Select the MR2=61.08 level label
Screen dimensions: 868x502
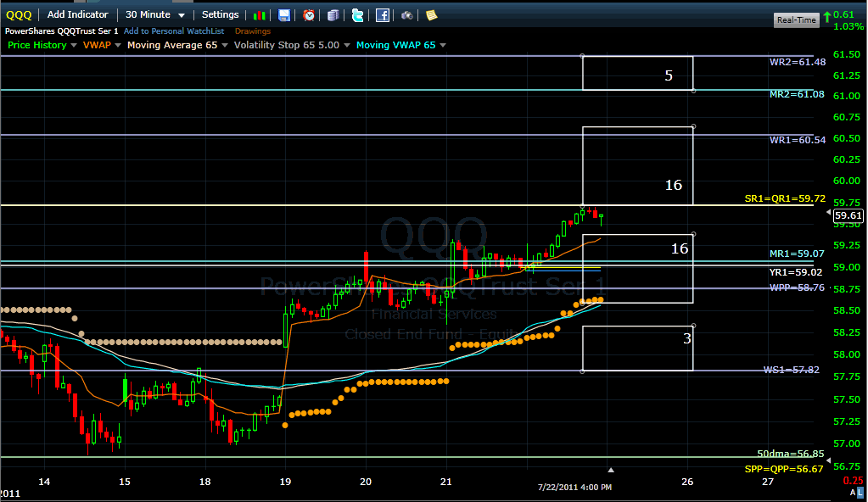point(797,95)
